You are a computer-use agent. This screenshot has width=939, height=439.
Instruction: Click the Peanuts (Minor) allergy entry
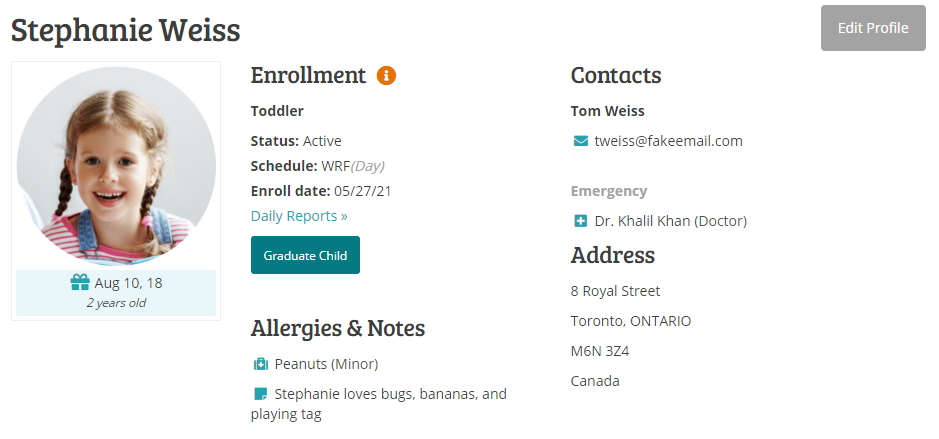[x=326, y=364]
